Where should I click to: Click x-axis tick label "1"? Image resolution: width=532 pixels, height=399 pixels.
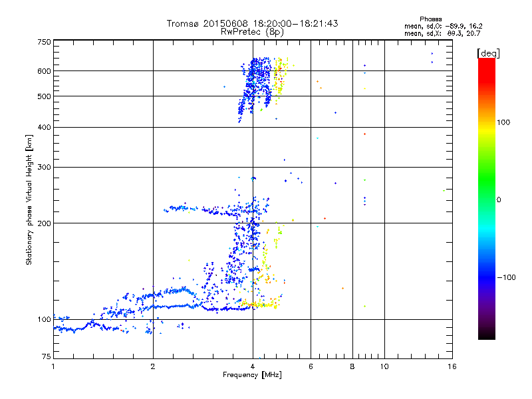click(x=53, y=366)
